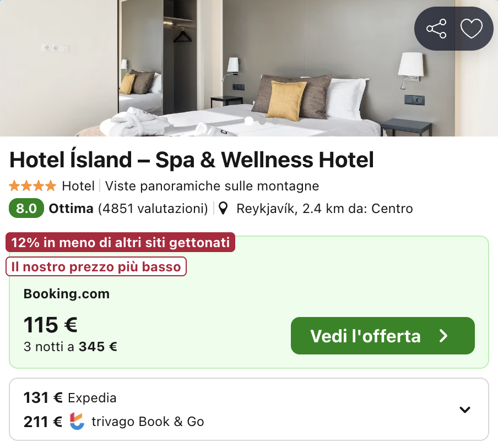The image size is (498, 448).
Task: Save hotel with the heart icon
Action: 471,29
